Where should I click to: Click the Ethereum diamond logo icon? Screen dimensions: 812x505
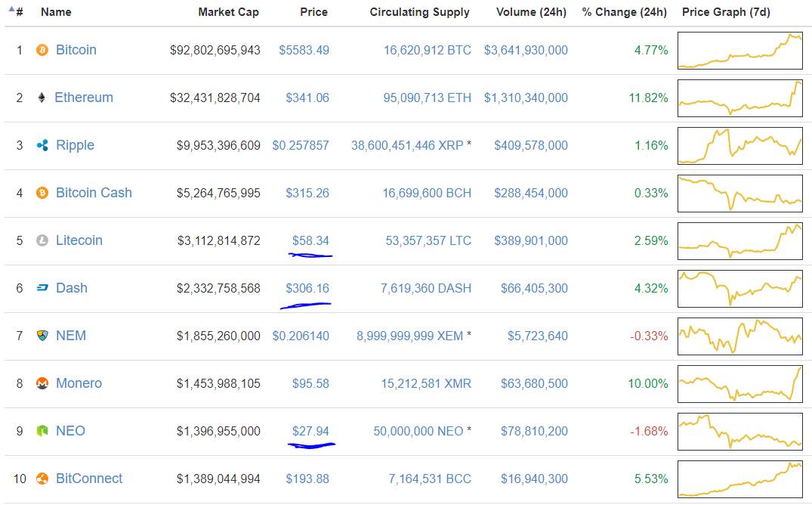[42, 98]
